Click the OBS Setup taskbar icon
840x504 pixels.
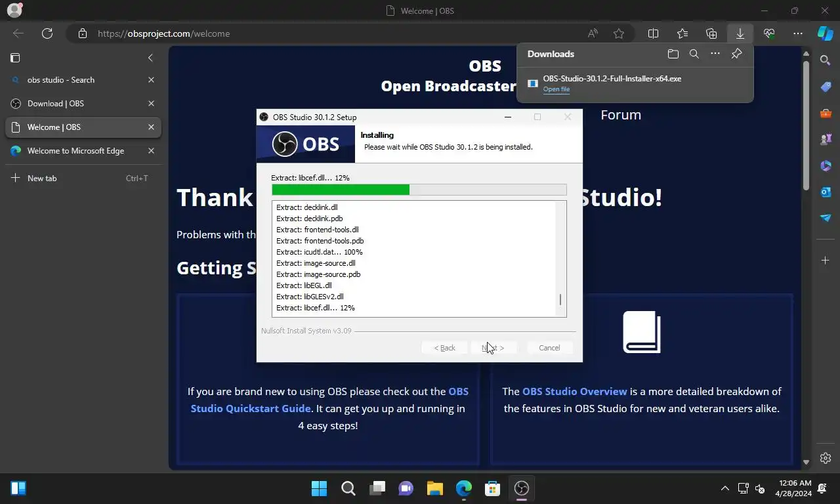[x=521, y=488]
